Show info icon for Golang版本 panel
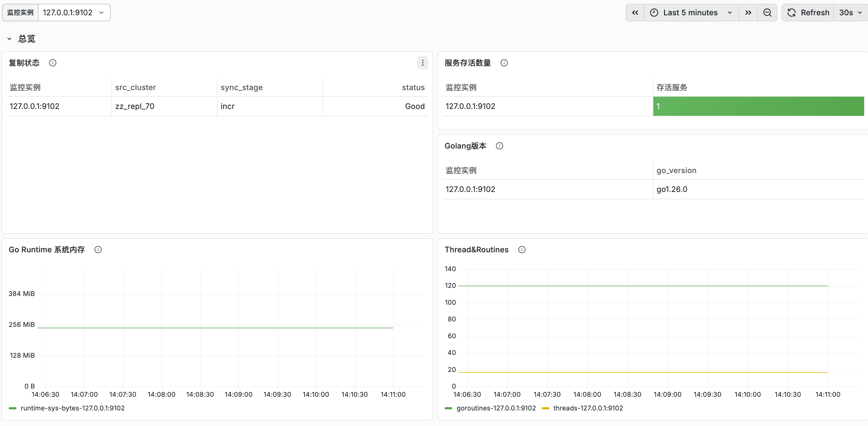This screenshot has height=426, width=868. [x=499, y=146]
